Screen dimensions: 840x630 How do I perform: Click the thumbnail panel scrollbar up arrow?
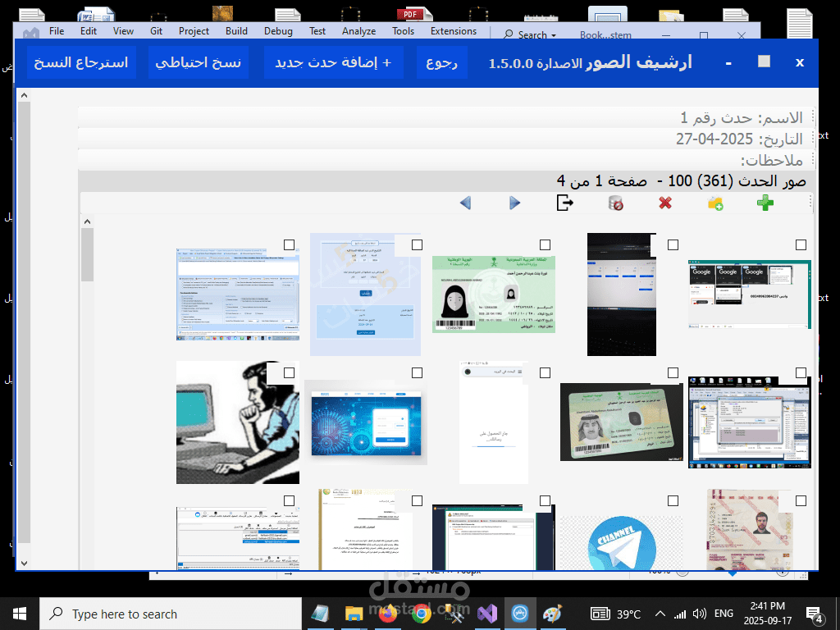87,221
